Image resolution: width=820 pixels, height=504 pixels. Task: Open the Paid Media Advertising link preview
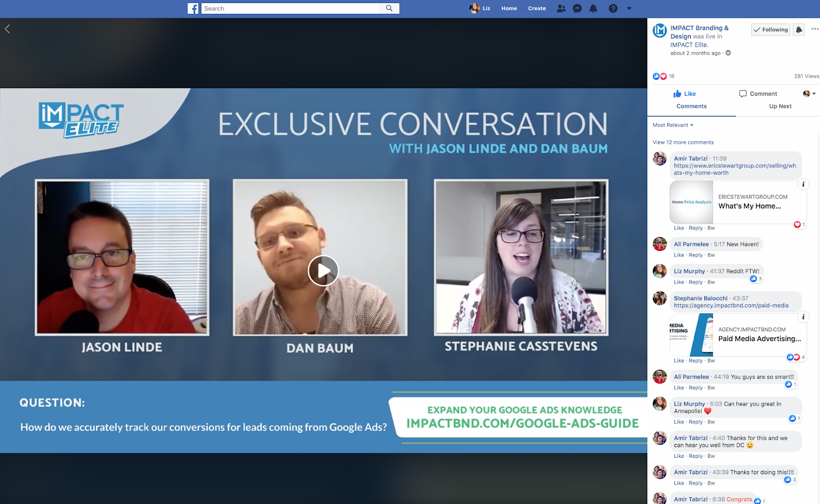click(738, 334)
